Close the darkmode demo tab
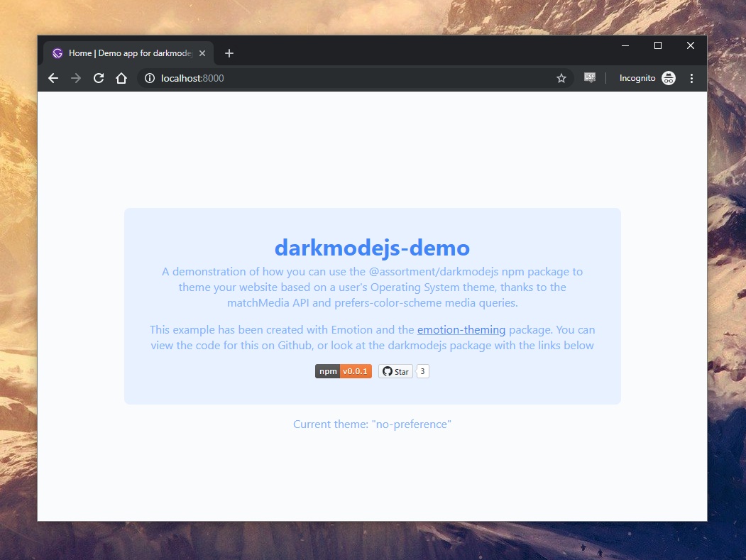 (x=202, y=53)
